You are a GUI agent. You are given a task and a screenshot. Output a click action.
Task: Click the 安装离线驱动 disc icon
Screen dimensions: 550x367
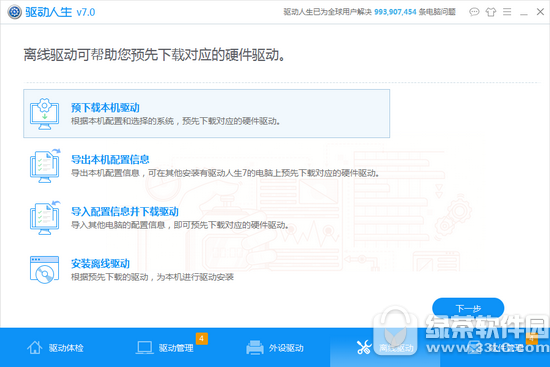coord(45,269)
